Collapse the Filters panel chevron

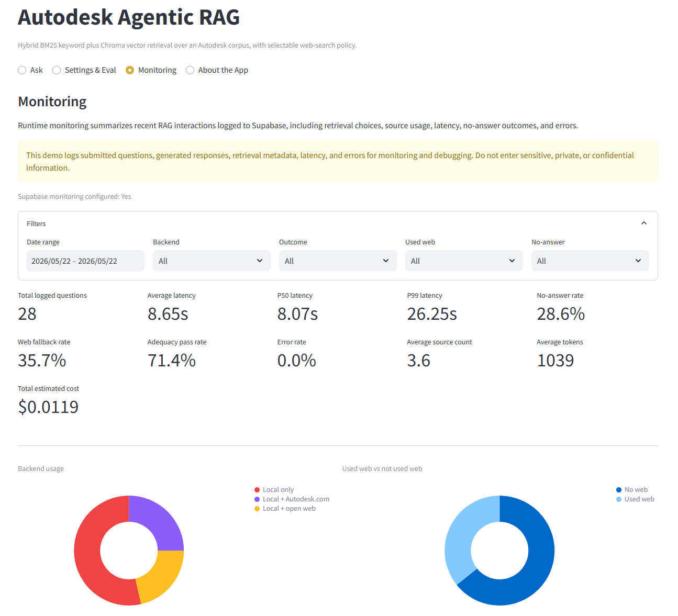[x=644, y=223]
